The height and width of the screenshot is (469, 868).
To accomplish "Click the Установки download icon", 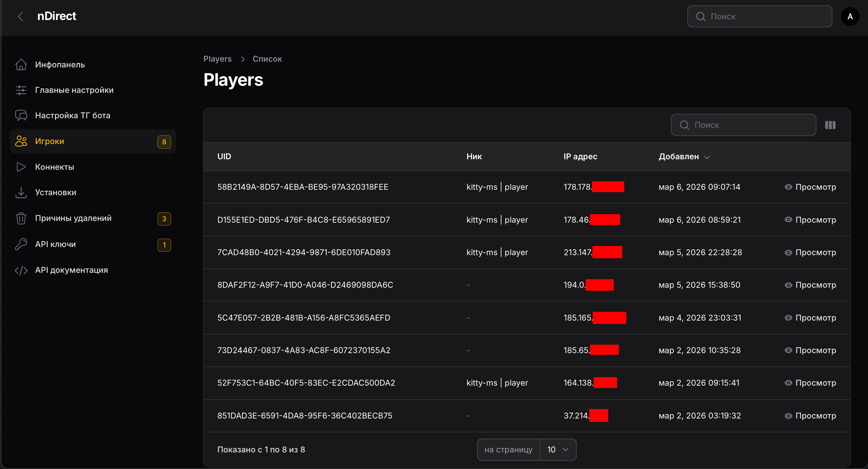I will [21, 192].
